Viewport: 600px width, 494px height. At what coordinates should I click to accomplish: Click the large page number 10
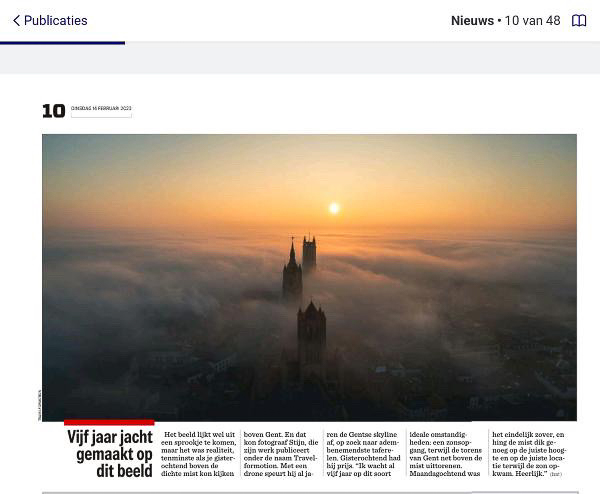point(53,111)
